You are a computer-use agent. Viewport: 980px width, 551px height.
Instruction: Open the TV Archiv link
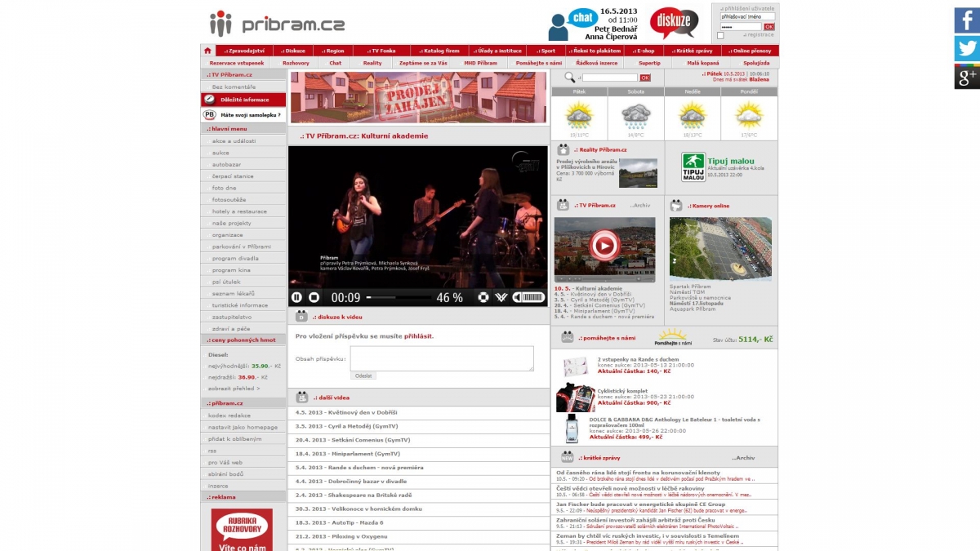click(640, 206)
